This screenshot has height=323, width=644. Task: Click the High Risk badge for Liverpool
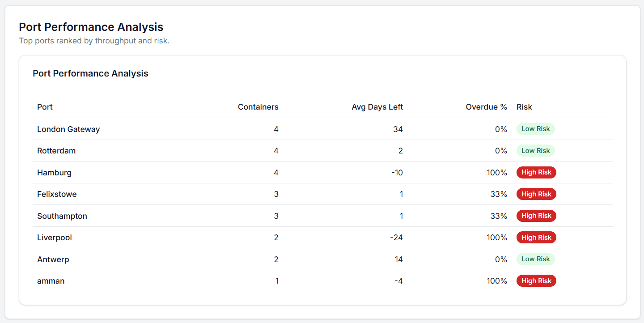[x=536, y=237]
